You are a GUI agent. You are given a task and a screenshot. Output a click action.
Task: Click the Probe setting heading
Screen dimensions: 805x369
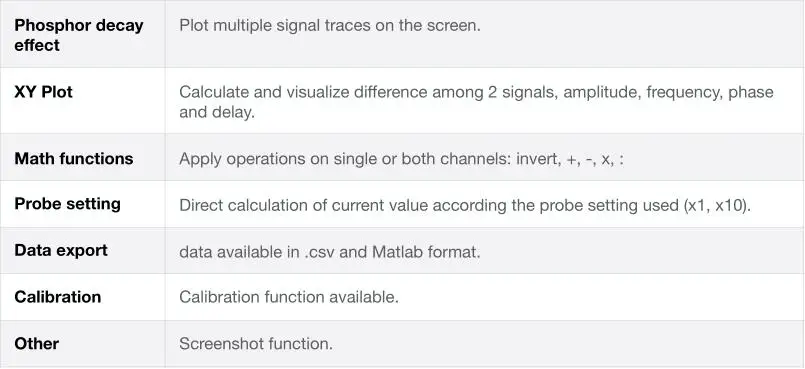(68, 204)
